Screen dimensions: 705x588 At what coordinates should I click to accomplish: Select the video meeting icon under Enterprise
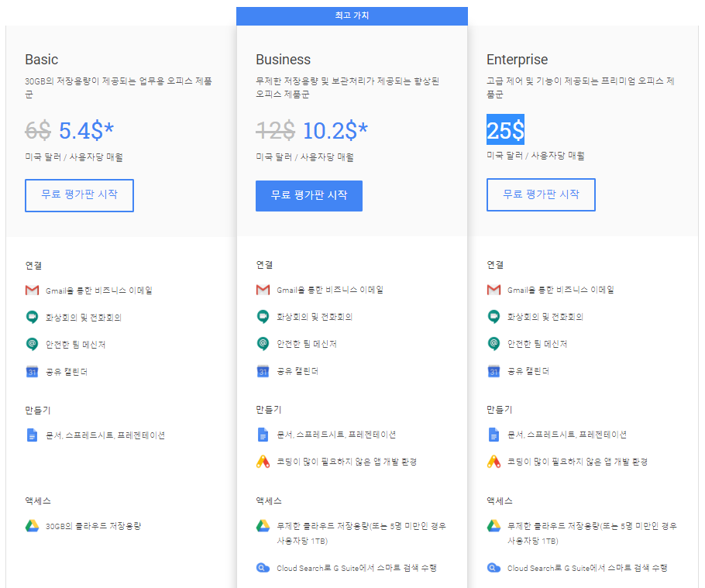point(493,317)
